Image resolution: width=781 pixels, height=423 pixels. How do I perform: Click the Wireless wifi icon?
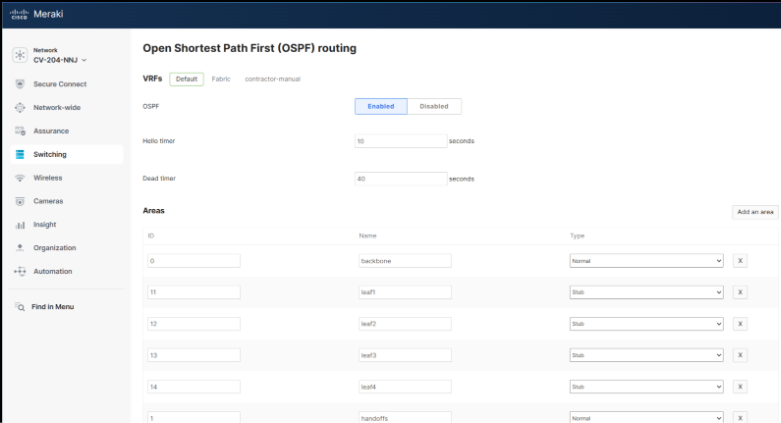click(x=20, y=178)
